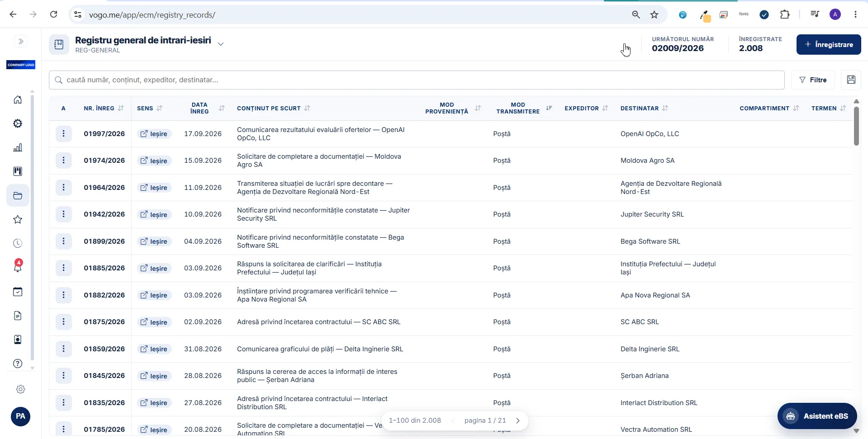Bookmark the page with the star icon

[x=654, y=15]
